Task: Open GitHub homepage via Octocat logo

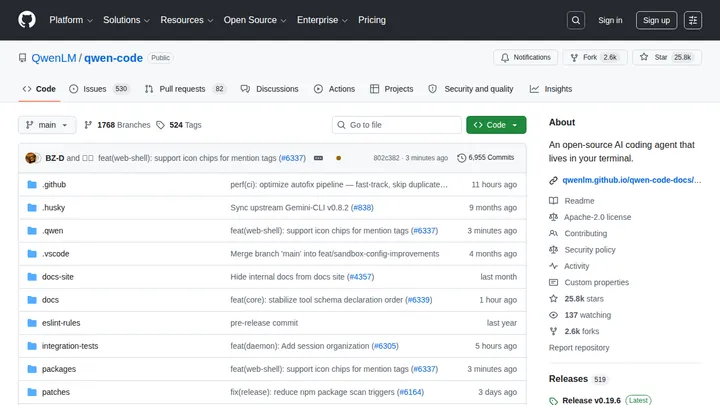Action: 27,20
